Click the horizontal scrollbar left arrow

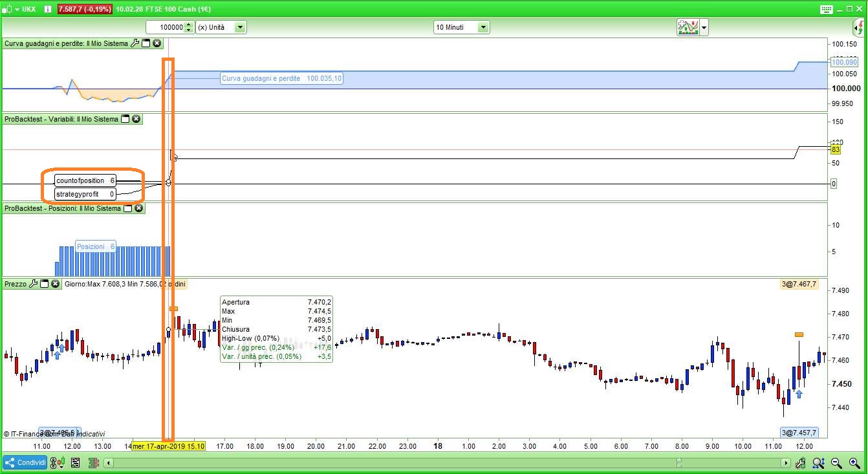[108, 463]
